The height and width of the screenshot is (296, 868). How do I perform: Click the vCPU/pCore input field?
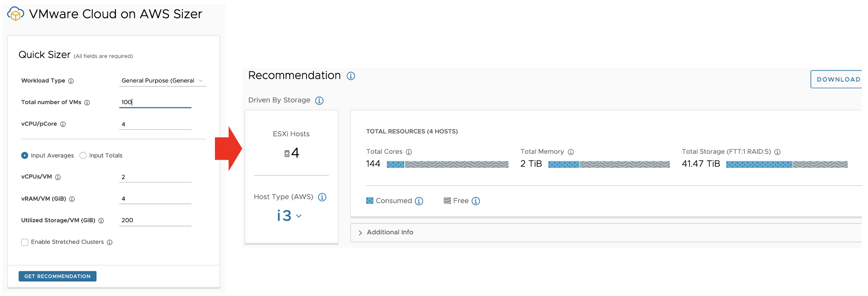click(x=155, y=124)
